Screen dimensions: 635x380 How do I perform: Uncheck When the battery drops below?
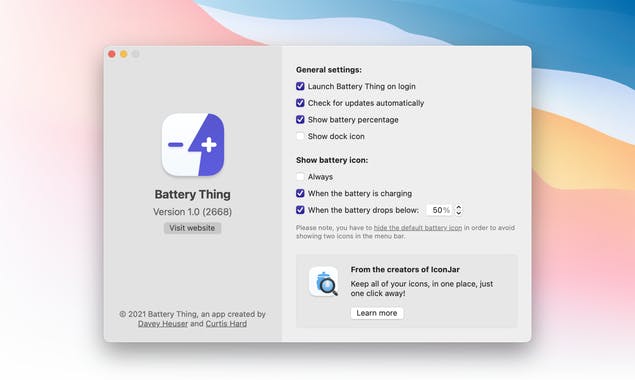click(x=300, y=210)
